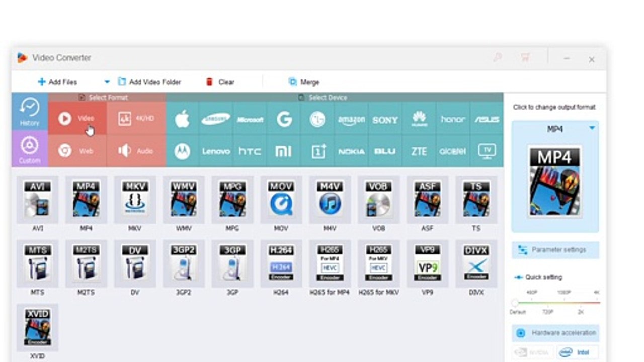Select the ASF format icon
This screenshot has width=644, height=362.
427,199
